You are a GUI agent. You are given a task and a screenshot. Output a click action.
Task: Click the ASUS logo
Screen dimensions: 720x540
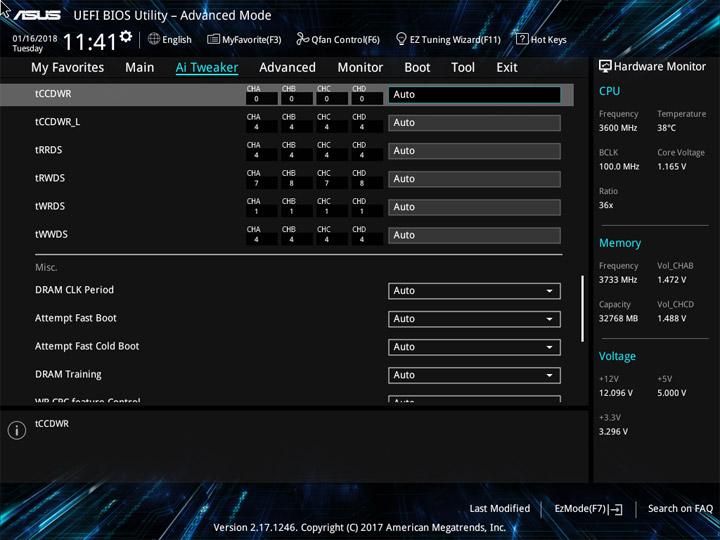tap(37, 15)
